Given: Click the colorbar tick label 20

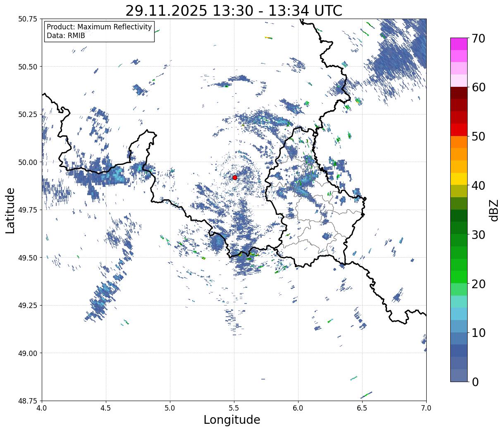Looking at the screenshot, I should click(x=479, y=284).
